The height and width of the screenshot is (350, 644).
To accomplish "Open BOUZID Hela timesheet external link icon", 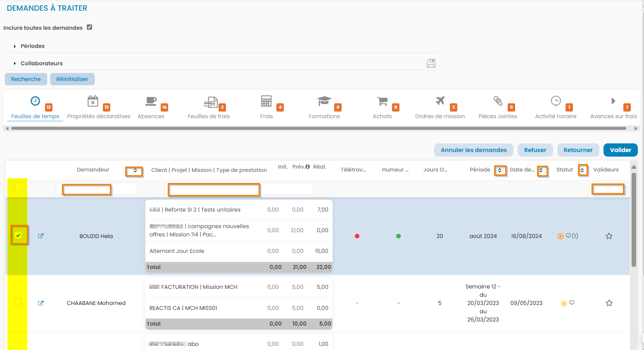I will pyautogui.click(x=41, y=236).
